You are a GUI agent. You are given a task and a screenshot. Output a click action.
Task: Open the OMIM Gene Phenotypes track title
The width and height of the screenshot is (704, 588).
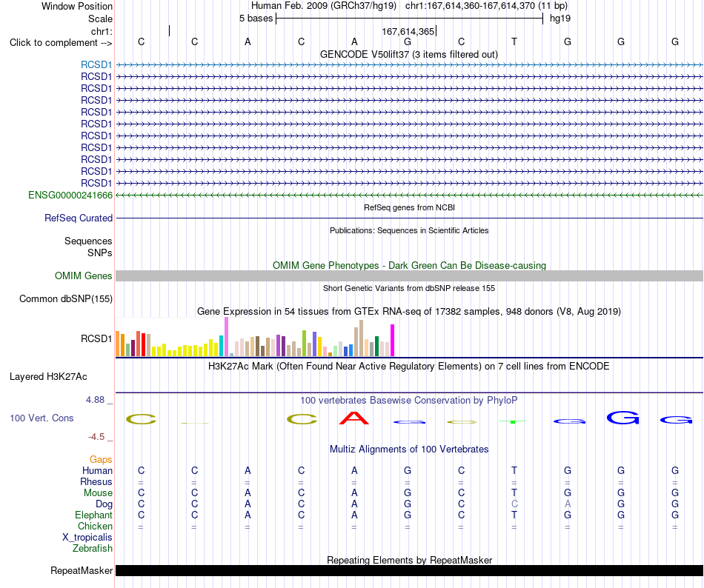pyautogui.click(x=409, y=265)
